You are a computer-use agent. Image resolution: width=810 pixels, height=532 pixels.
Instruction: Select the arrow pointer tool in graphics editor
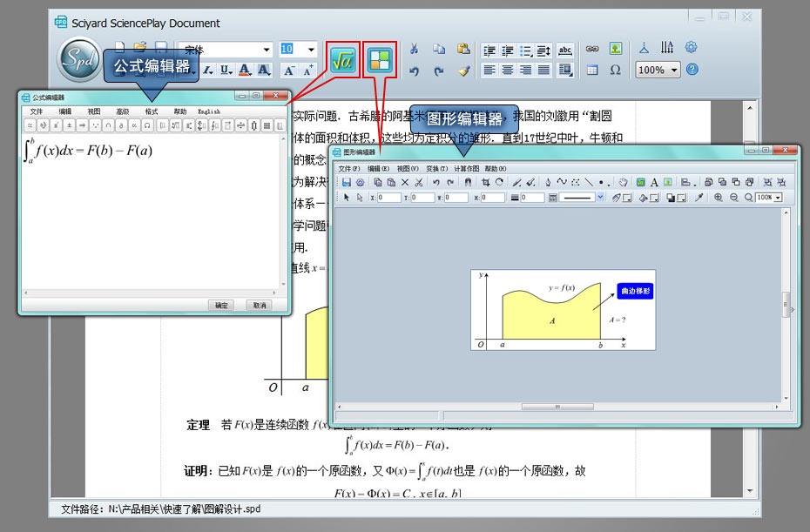tap(347, 198)
